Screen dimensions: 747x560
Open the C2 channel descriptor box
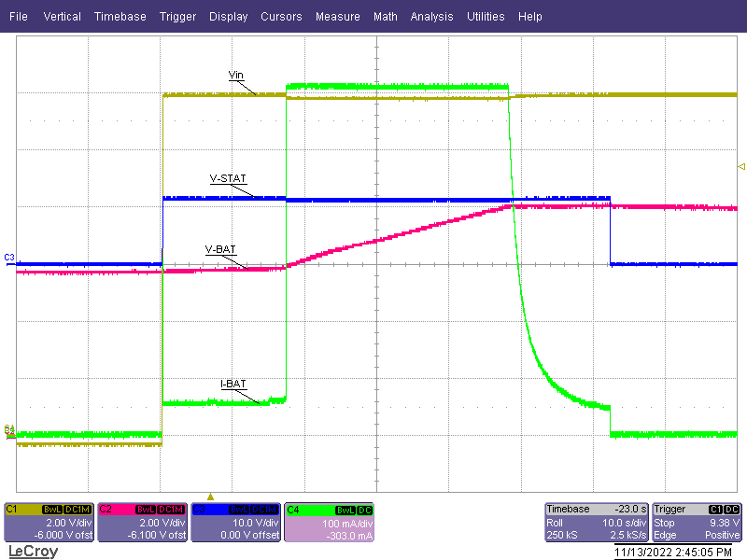tap(142, 523)
